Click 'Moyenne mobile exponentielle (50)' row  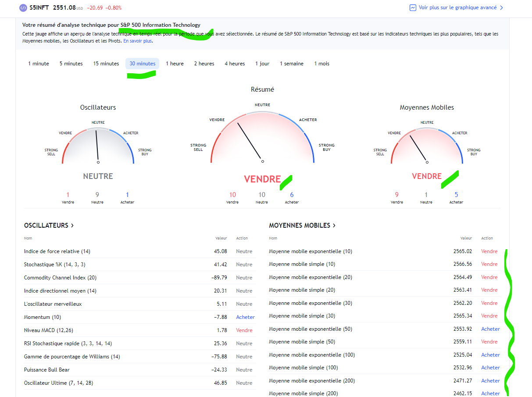tap(385, 329)
